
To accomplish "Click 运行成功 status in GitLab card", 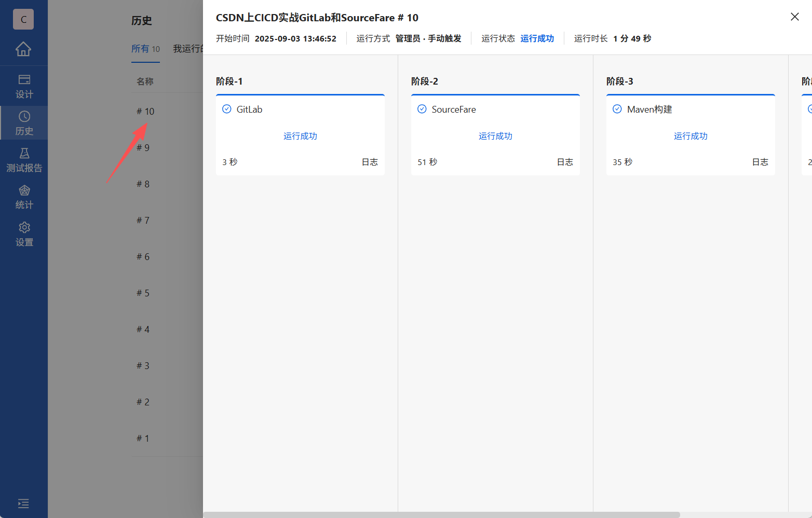I will coord(300,136).
